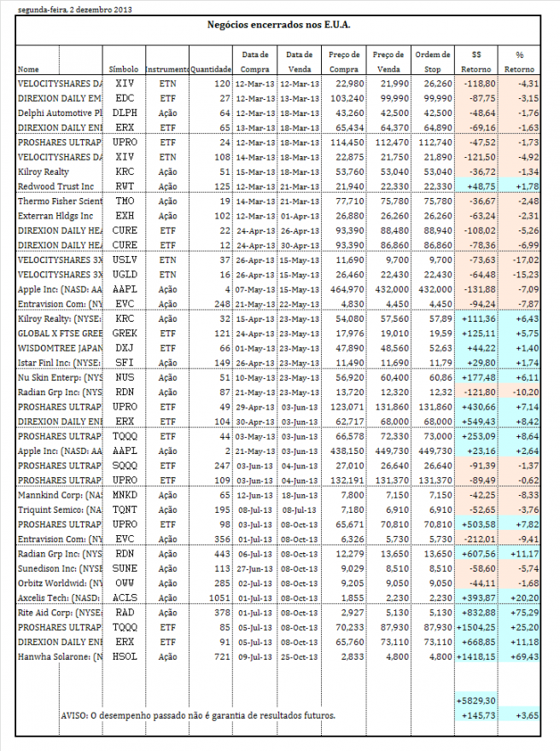The width and height of the screenshot is (560, 751).
Task: Click the 'DXJ' symbol cell
Action: pos(125,348)
